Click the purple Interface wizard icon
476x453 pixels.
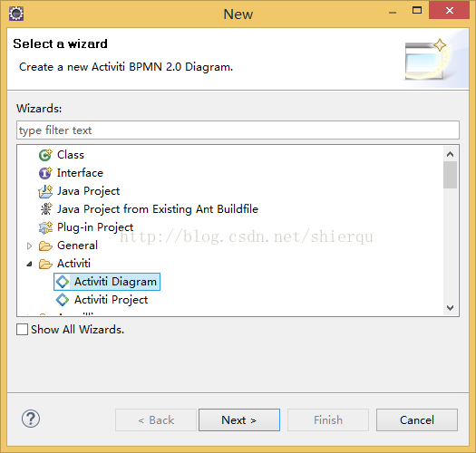pyautogui.click(x=45, y=173)
